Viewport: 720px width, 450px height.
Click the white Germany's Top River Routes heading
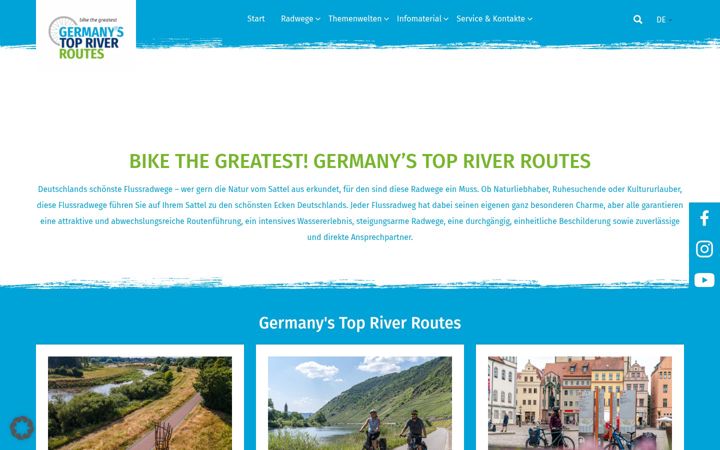(360, 323)
